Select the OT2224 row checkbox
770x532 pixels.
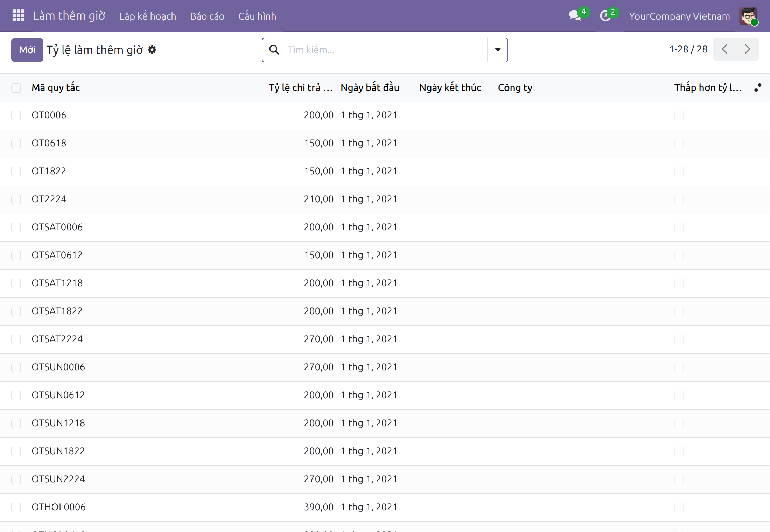point(16,199)
